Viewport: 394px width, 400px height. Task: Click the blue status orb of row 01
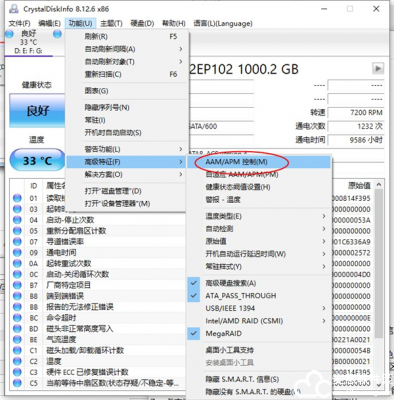click(x=17, y=198)
